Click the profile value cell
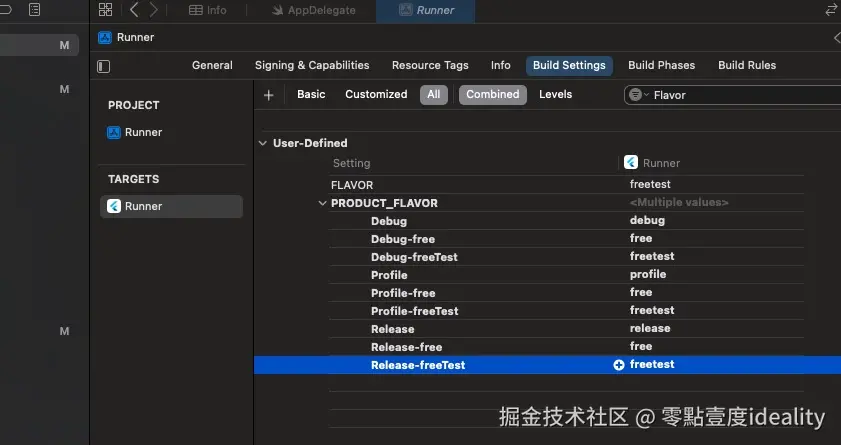Viewport: 841px width, 445px height. (x=648, y=275)
